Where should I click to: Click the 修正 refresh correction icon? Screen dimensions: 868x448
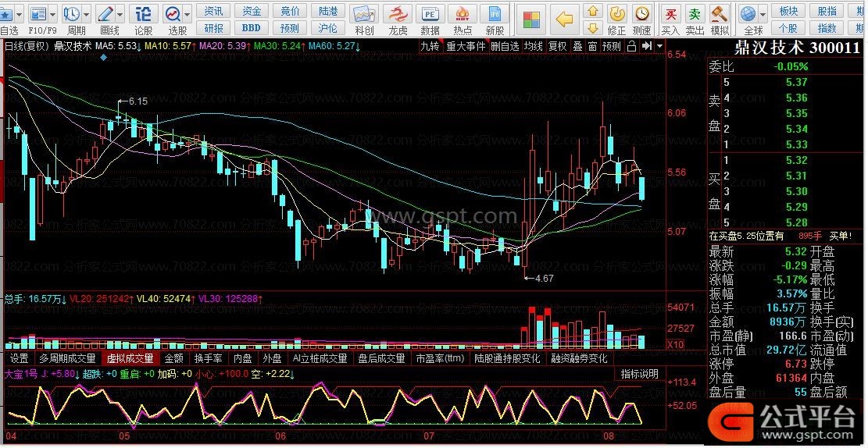(x=616, y=14)
